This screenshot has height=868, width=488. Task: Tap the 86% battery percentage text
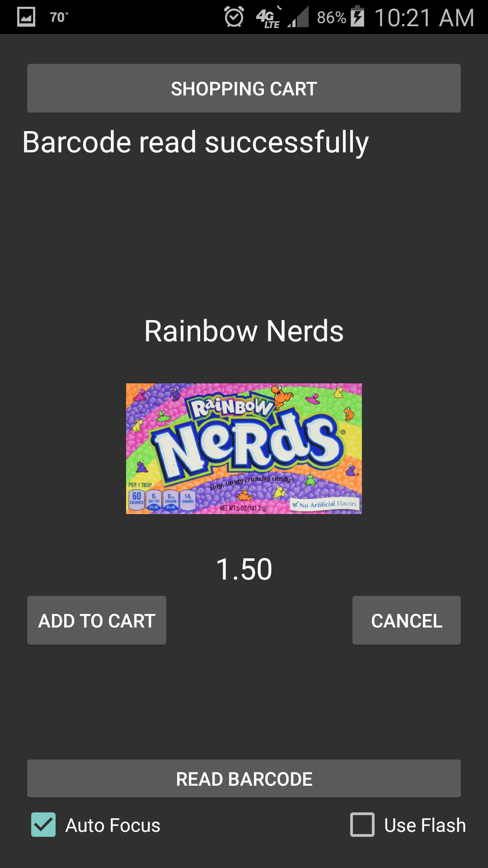pos(331,18)
